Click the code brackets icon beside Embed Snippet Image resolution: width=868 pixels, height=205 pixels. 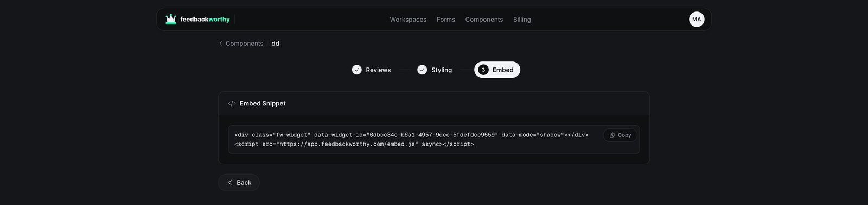(232, 103)
